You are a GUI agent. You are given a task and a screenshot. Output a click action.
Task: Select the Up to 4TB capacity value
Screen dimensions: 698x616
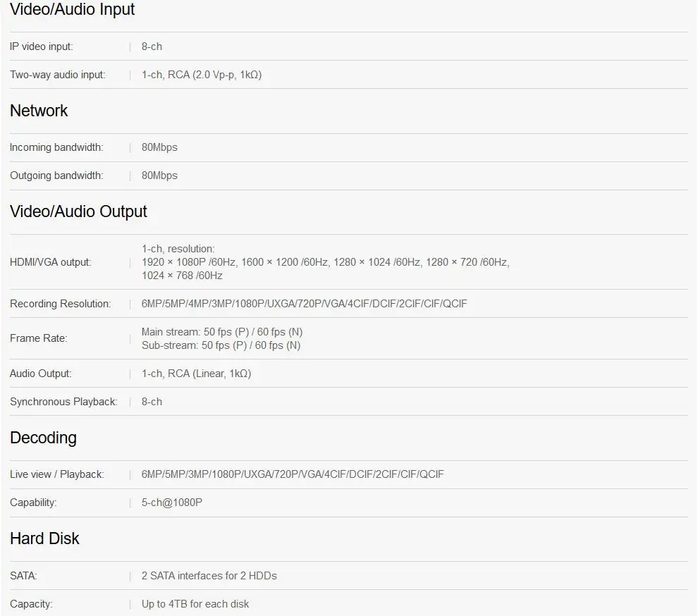(x=195, y=604)
